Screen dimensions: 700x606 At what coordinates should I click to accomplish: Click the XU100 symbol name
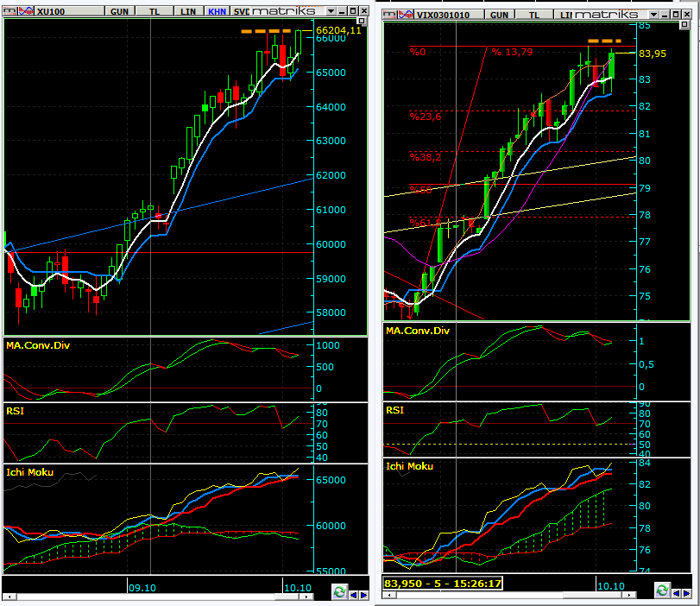tap(54, 11)
